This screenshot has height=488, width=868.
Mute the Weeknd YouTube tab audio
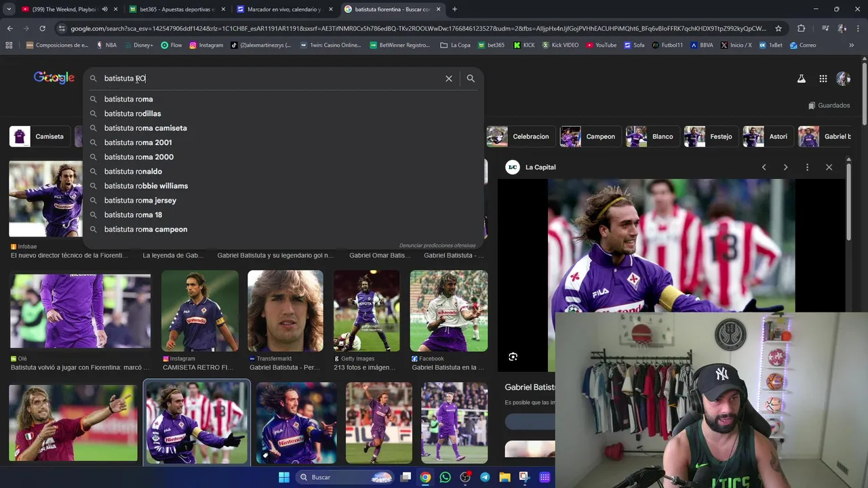(104, 9)
